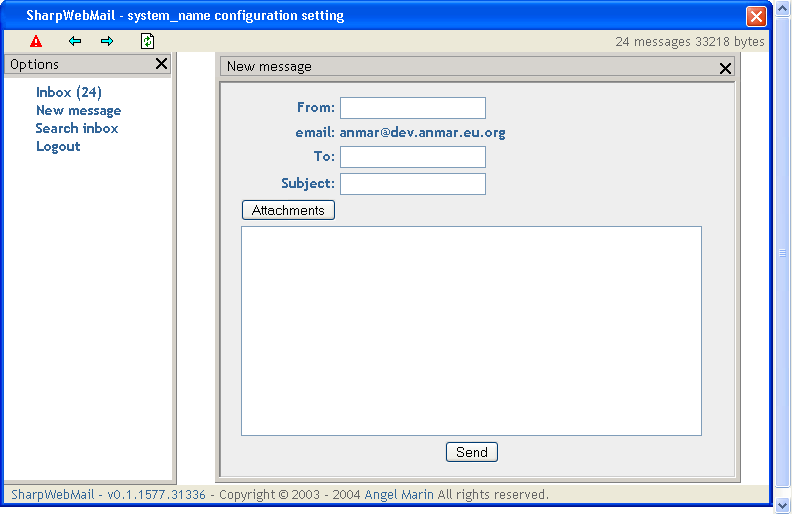Click the 'New message' panel title
The width and height of the screenshot is (792, 514).
(269, 67)
